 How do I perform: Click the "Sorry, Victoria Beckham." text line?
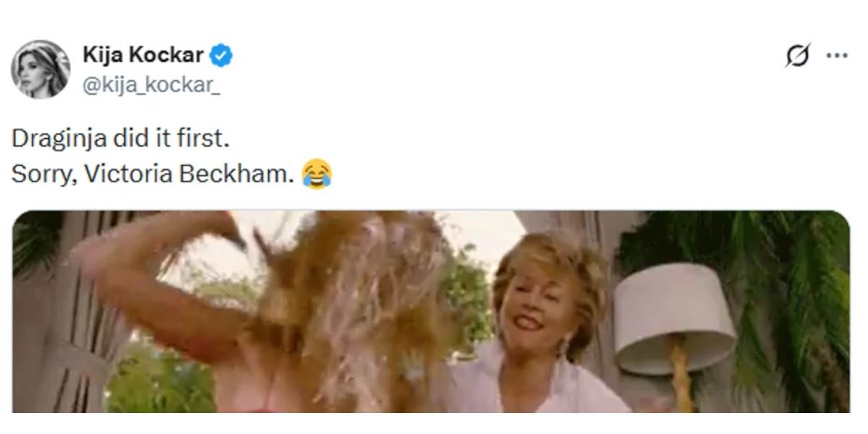tap(153, 174)
